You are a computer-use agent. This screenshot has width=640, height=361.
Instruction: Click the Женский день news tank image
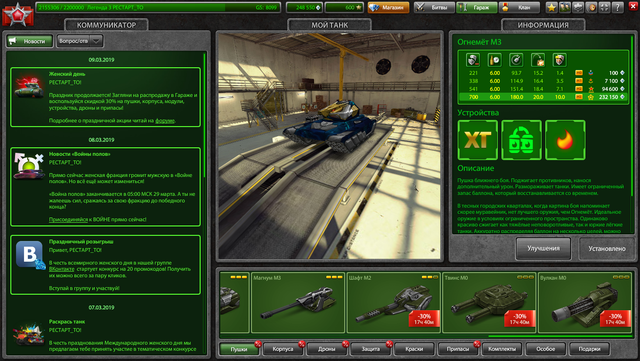tap(29, 87)
